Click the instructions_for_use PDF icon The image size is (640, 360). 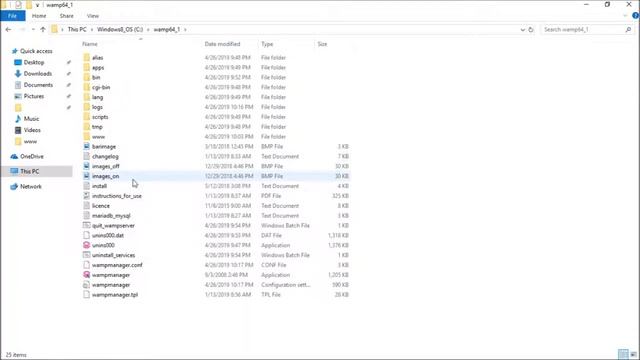pos(87,196)
